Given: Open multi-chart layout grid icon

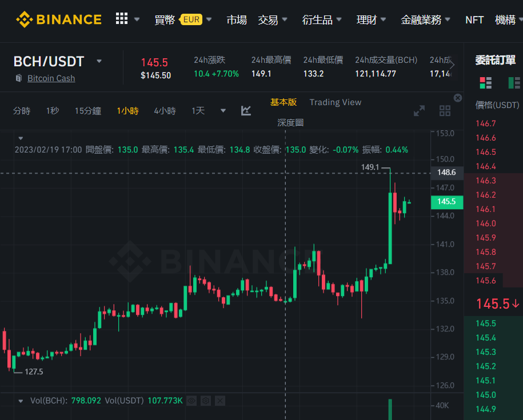Looking at the screenshot, I should tap(445, 111).
